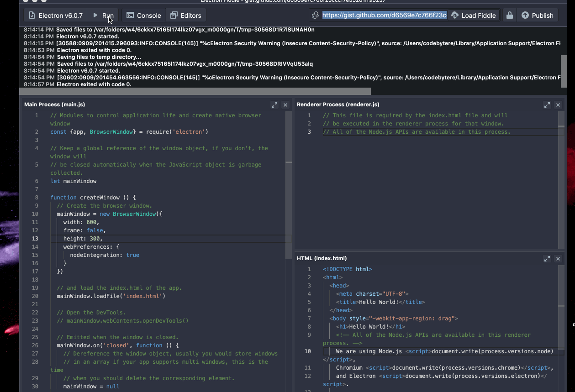Click the Editors stacked-windows icon
The image size is (575, 392).
[x=173, y=15]
